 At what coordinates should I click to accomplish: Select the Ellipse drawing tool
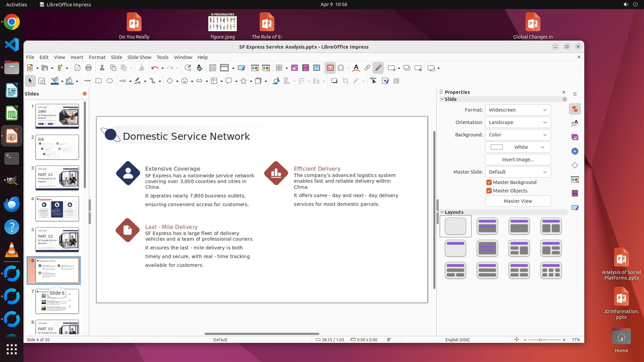click(x=110, y=81)
